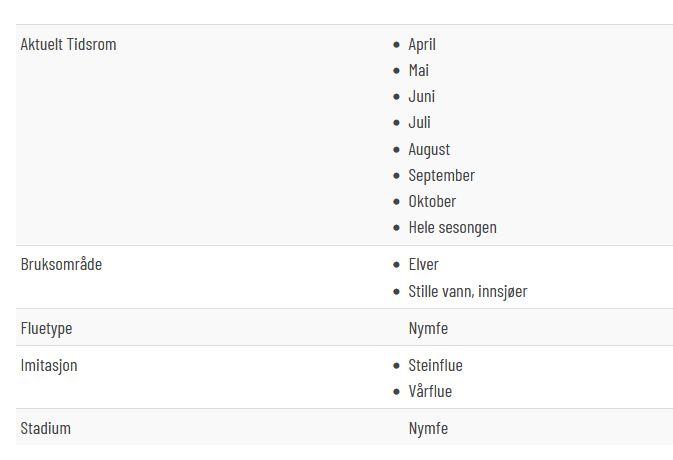Image resolution: width=673 pixels, height=460 pixels.
Task: Click the Fluetype row label
Action: pyautogui.click(x=46, y=329)
